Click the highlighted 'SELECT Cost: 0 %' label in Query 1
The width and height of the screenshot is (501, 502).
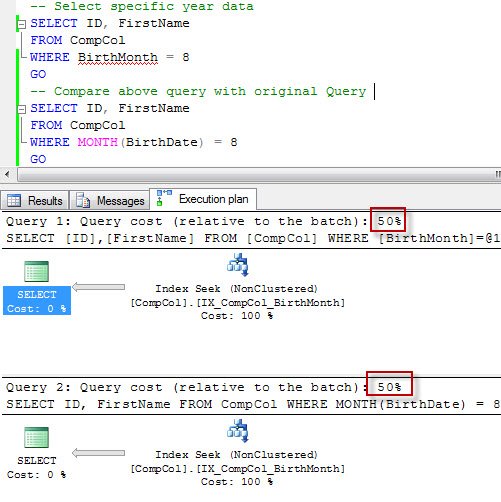[x=37, y=301]
